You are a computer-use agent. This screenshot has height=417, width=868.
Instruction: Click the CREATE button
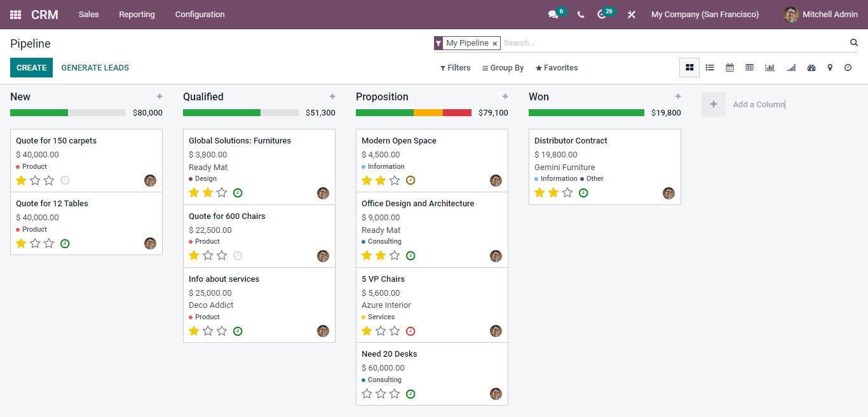point(31,68)
